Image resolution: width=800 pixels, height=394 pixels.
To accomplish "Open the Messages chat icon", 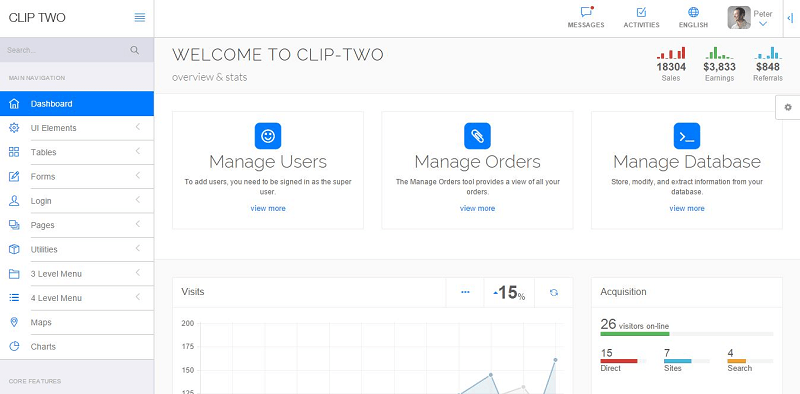I will (586, 12).
